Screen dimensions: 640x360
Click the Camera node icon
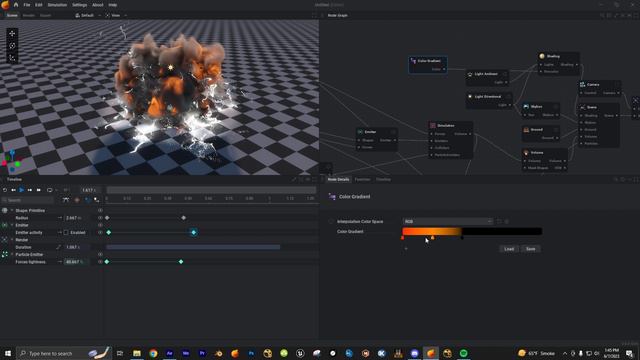583,84
